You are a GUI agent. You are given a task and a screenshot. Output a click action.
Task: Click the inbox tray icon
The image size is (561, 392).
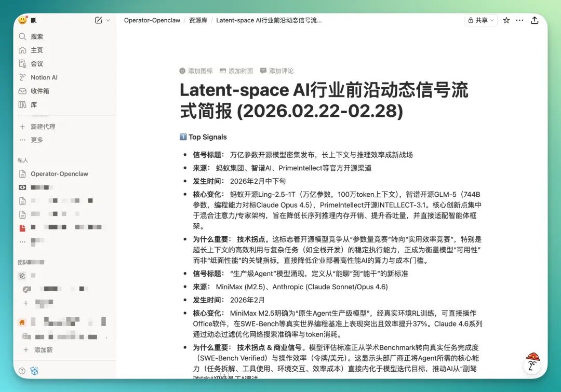(x=22, y=91)
